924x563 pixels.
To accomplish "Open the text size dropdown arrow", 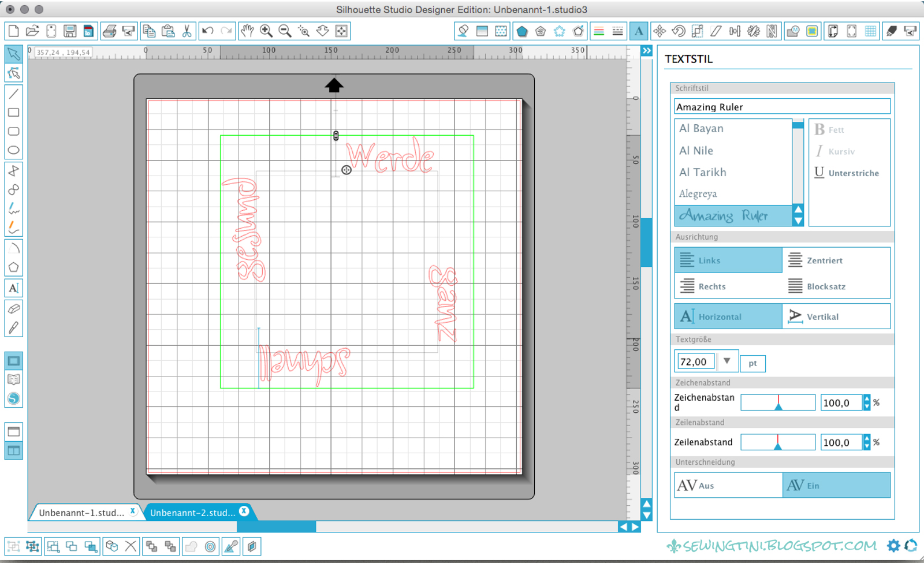I will point(727,361).
